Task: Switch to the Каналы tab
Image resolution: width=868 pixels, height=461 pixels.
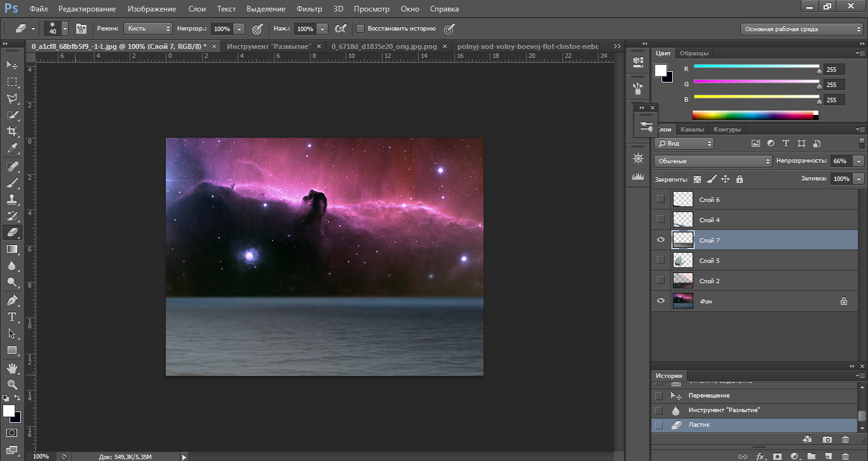Action: [692, 130]
